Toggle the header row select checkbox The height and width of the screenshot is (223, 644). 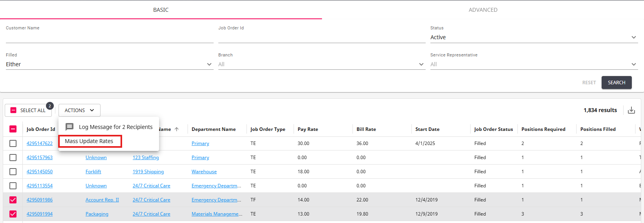pyautogui.click(x=13, y=129)
